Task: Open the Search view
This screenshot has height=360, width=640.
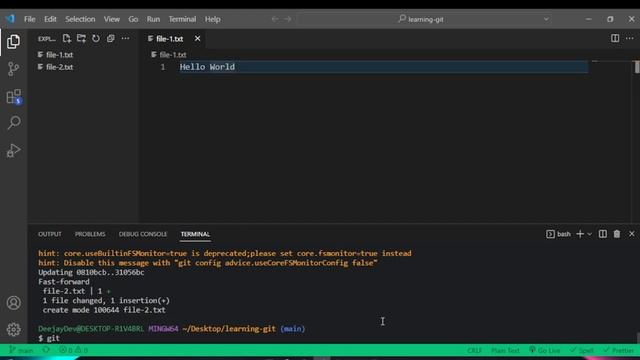Action: 13,122
